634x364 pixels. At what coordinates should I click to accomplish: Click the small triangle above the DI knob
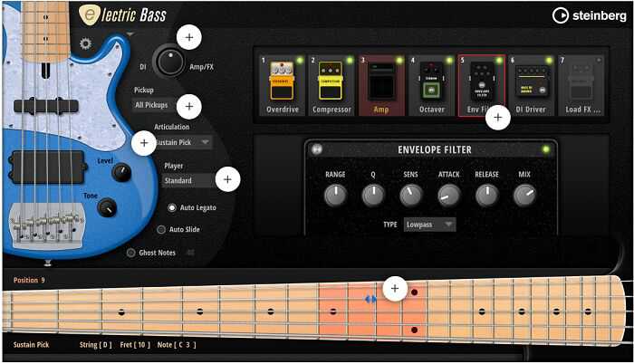click(130, 34)
